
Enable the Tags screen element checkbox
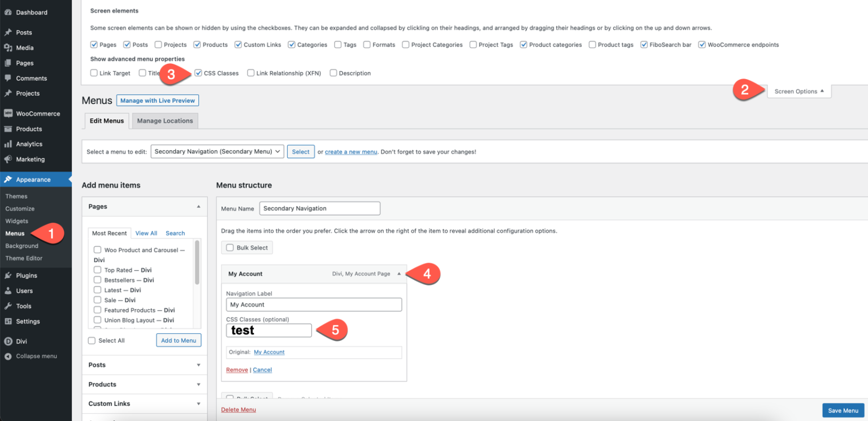(x=338, y=45)
